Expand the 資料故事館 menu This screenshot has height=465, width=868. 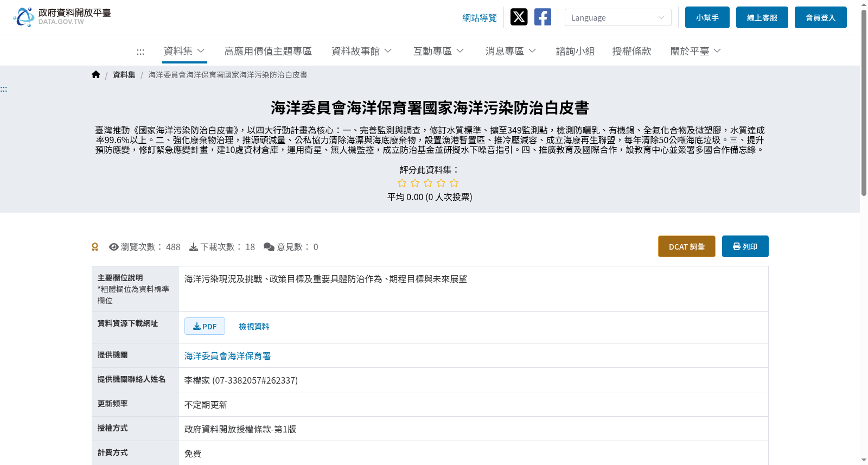pyautogui.click(x=362, y=51)
